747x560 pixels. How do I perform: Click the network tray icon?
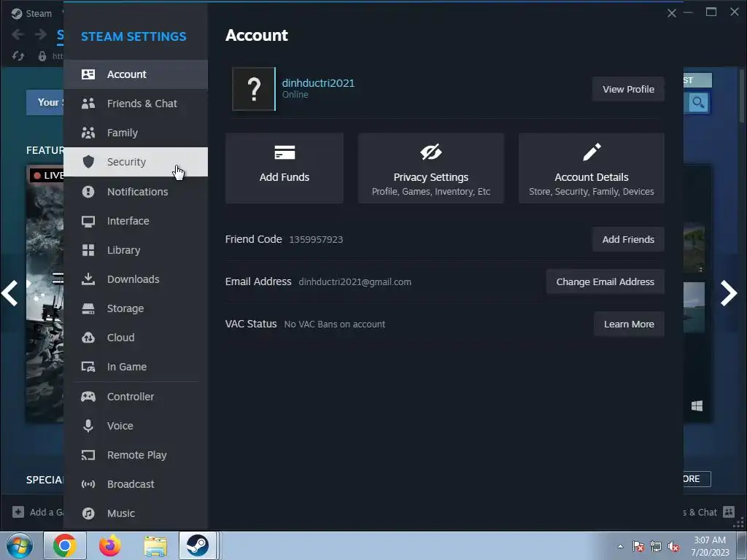tap(656, 547)
